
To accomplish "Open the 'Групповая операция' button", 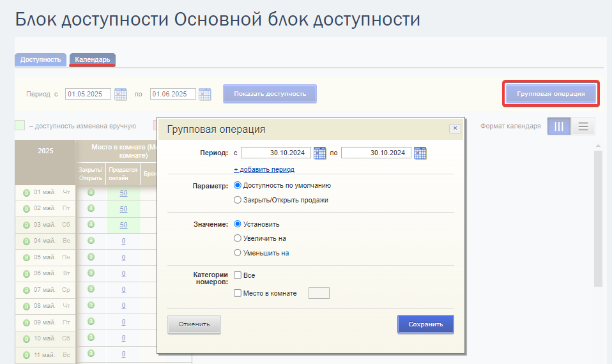I will point(551,94).
